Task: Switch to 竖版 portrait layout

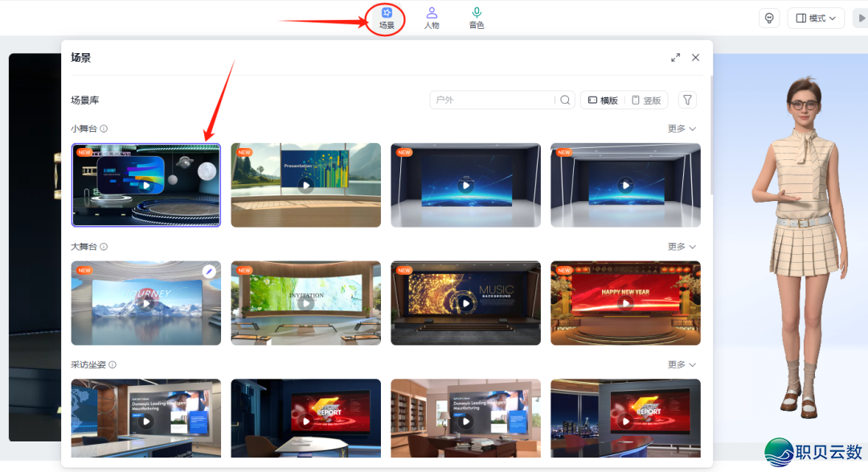Action: click(x=646, y=101)
